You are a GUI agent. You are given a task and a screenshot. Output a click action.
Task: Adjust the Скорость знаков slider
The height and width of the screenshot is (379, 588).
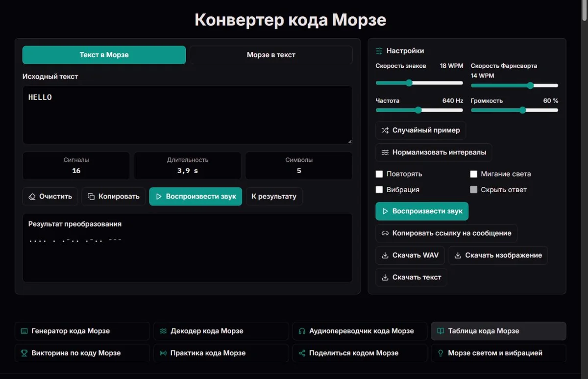pyautogui.click(x=419, y=83)
